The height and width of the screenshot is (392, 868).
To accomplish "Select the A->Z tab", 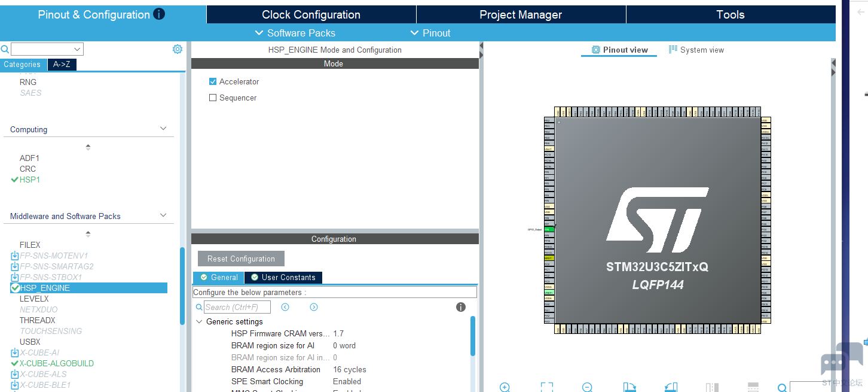I will pos(62,65).
